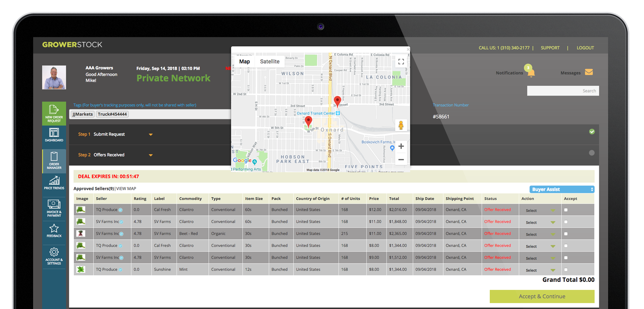The height and width of the screenshot is (309, 644).
Task: Click the Street View pegman icon
Action: [x=401, y=125]
